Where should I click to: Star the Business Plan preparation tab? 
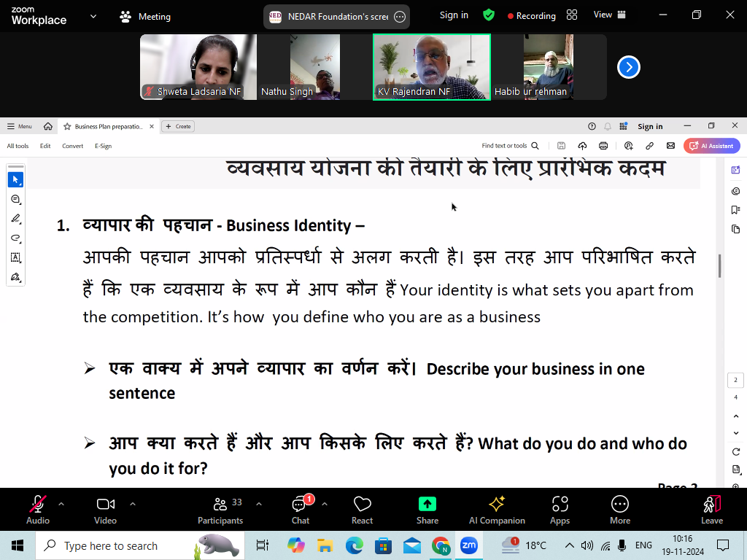[67, 126]
